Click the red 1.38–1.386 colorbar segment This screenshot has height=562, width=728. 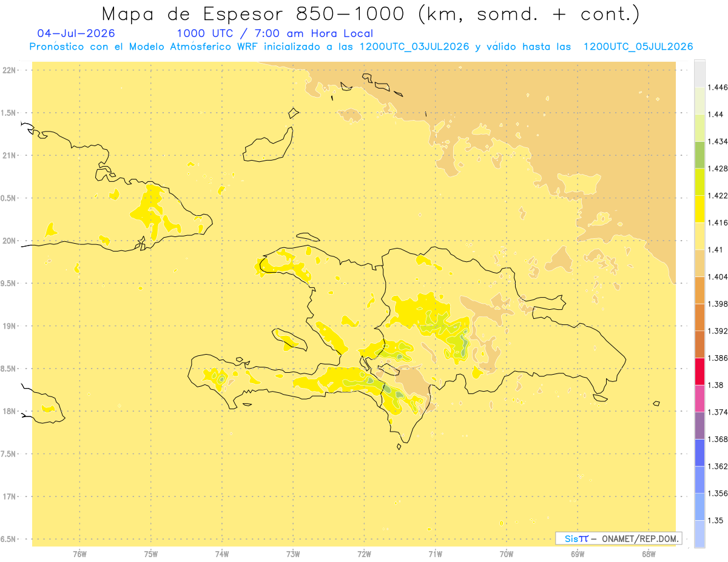tap(699, 371)
